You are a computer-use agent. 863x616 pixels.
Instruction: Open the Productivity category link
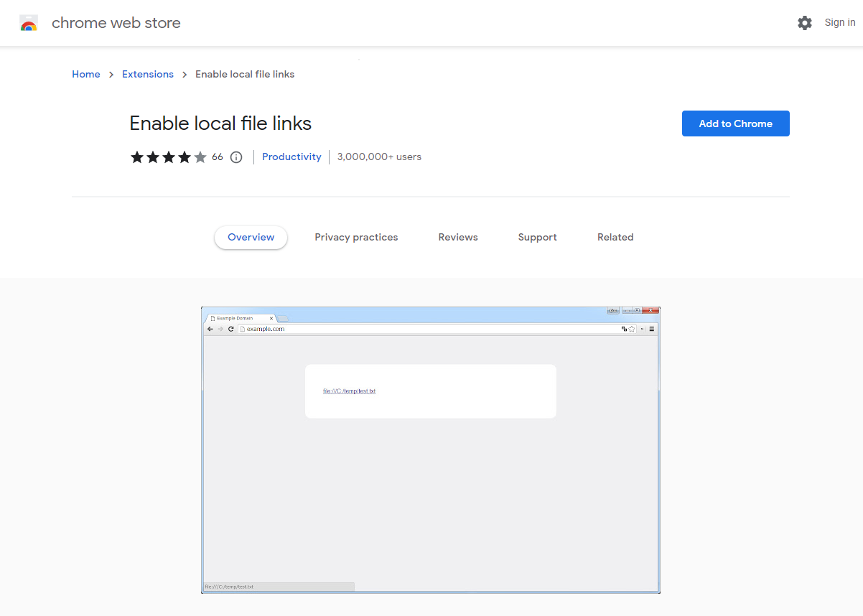pos(291,157)
